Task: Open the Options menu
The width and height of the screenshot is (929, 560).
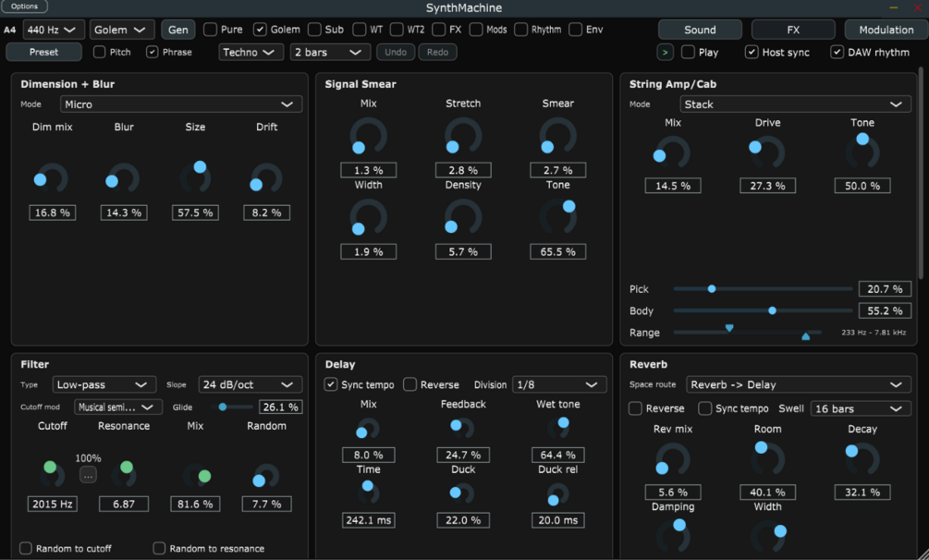Action: point(24,6)
